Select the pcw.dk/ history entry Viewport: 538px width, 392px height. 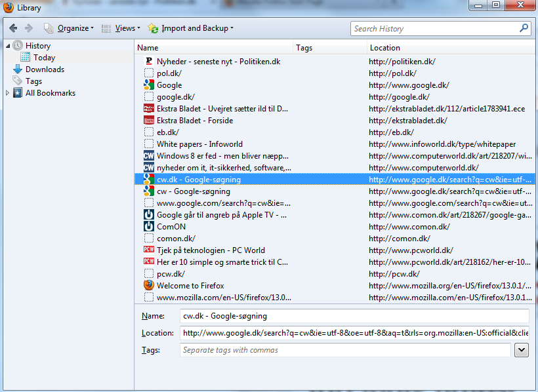[x=171, y=274]
